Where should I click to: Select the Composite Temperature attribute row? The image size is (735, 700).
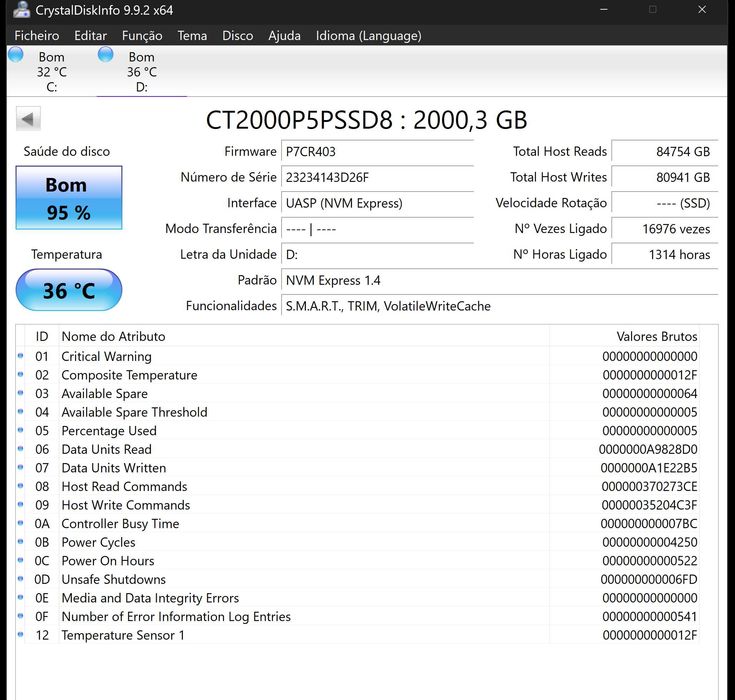(x=358, y=375)
